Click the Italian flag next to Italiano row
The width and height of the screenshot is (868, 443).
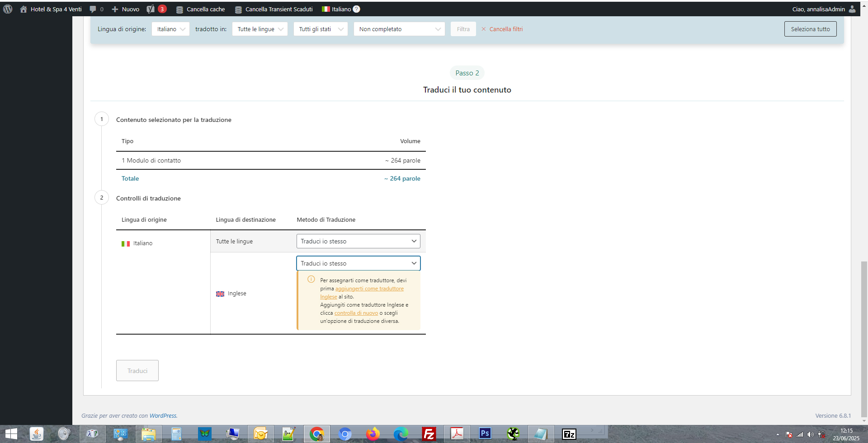[x=126, y=243]
